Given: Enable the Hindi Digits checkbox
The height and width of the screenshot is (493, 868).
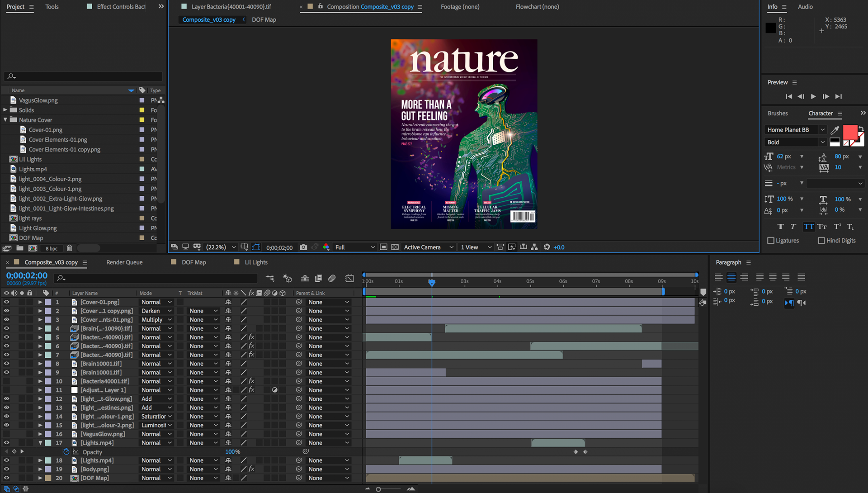Looking at the screenshot, I should click(821, 241).
